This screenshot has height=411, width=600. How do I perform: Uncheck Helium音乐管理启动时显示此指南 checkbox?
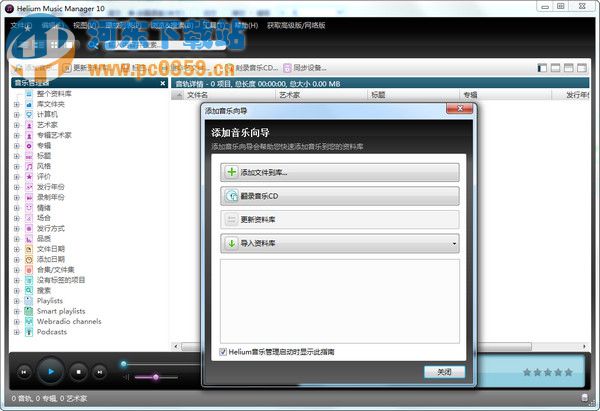click(x=223, y=352)
